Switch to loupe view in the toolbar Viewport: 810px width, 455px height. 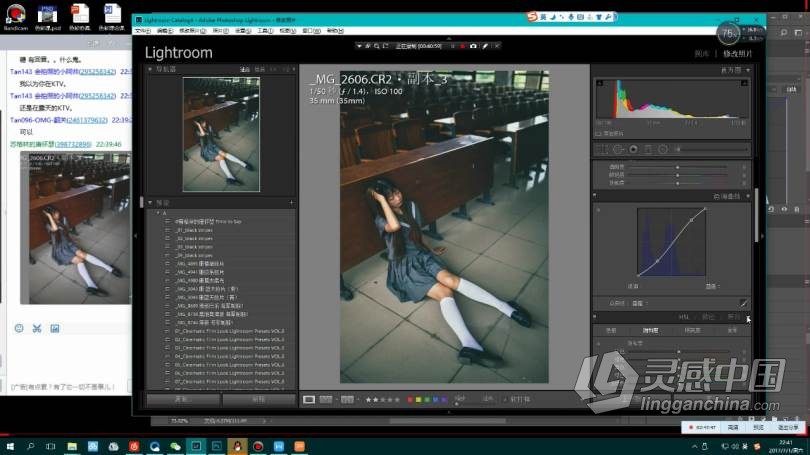tap(309, 399)
